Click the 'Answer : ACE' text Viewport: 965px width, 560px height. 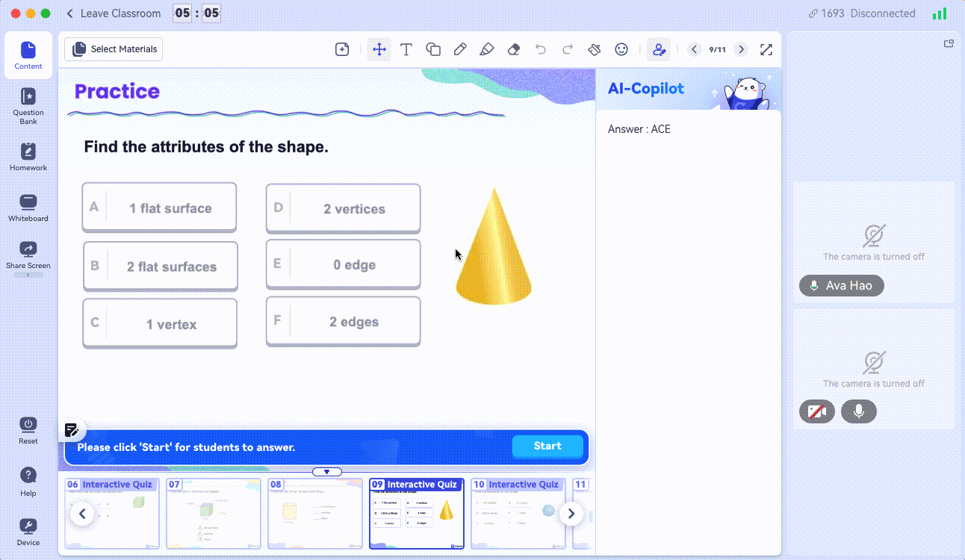pos(639,129)
